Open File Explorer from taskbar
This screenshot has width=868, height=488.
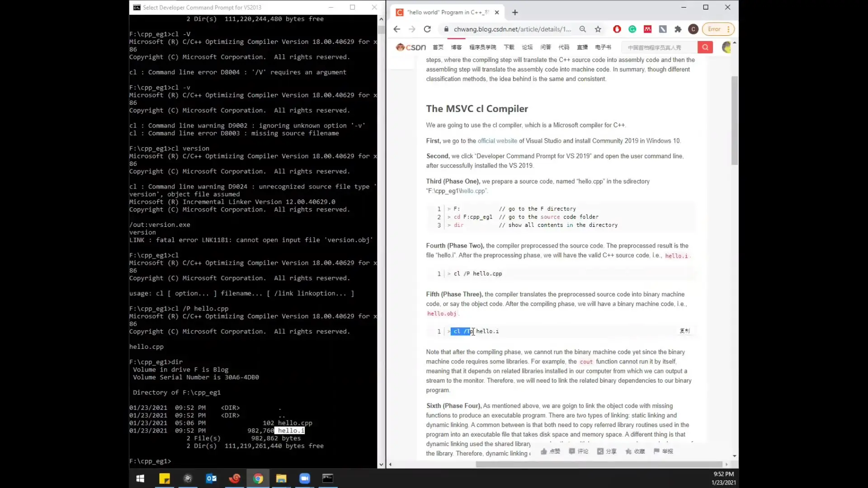281,479
